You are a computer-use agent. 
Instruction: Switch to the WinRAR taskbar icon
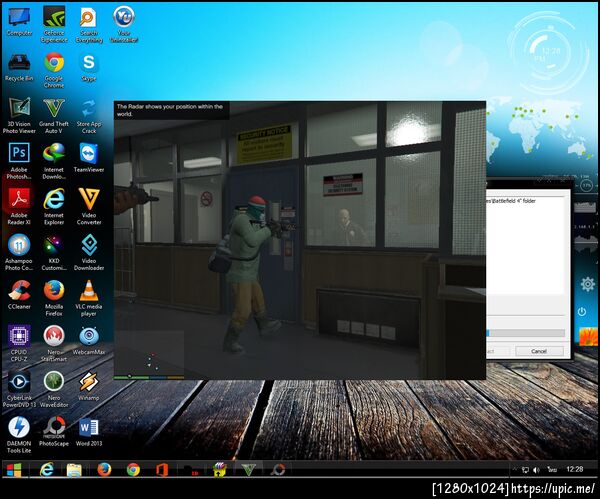(x=220, y=470)
